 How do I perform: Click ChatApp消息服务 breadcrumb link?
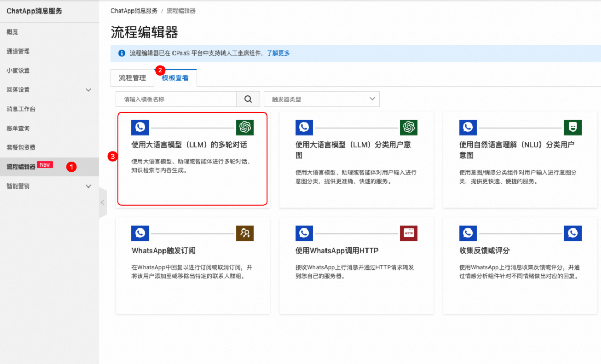(x=134, y=11)
